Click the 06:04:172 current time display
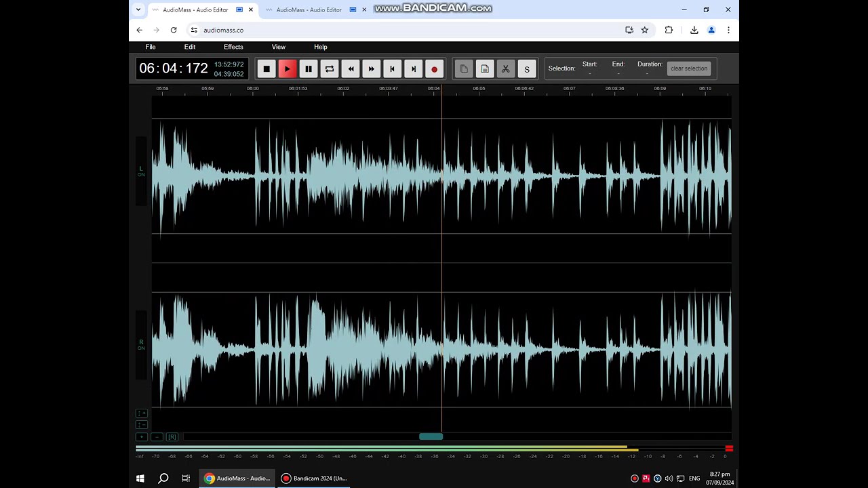 tap(174, 68)
